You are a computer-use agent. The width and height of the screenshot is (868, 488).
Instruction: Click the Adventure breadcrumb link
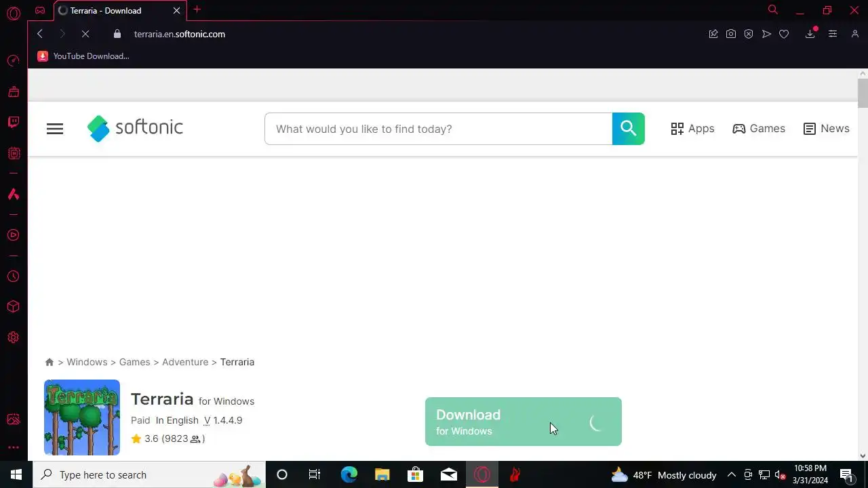click(185, 362)
